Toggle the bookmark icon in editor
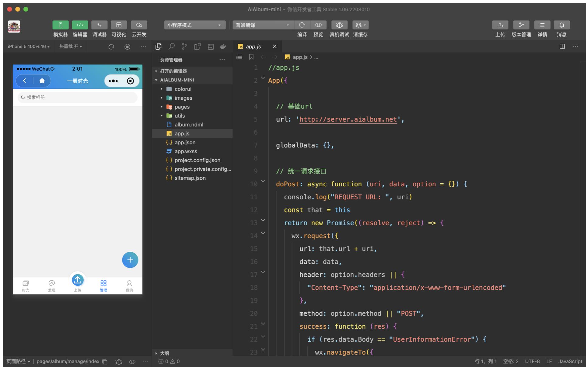 251,57
